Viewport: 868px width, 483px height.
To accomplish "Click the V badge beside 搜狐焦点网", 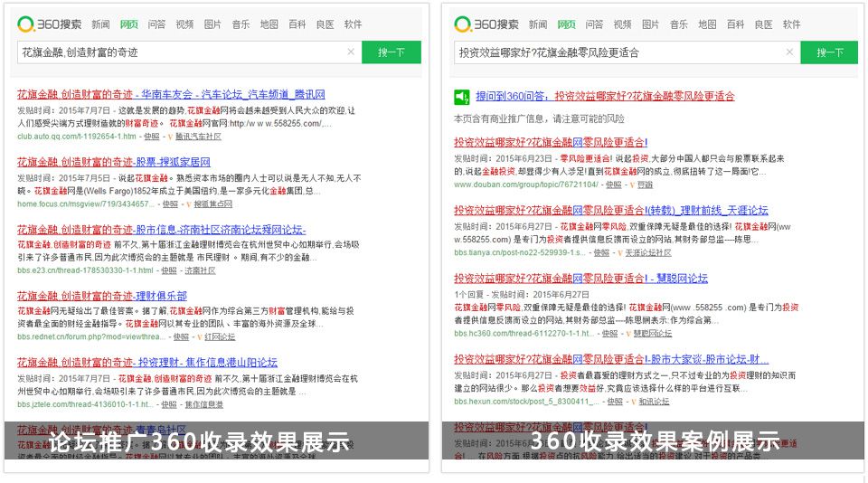I will 189,204.
